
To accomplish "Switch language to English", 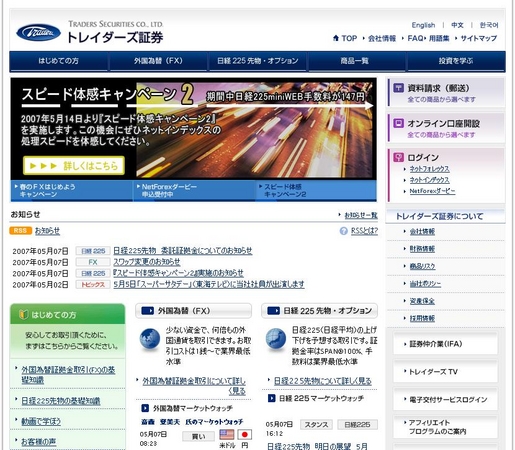I will [x=423, y=25].
